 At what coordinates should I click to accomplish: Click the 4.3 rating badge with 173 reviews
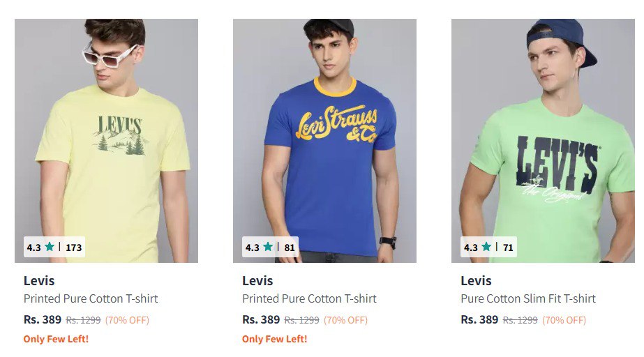(x=54, y=247)
